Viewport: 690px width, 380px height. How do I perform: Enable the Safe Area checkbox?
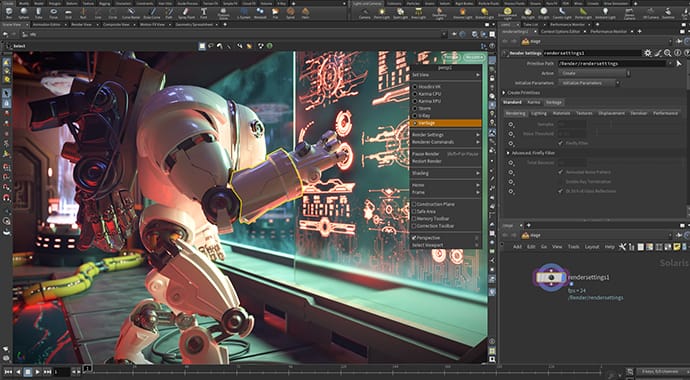[x=414, y=212]
